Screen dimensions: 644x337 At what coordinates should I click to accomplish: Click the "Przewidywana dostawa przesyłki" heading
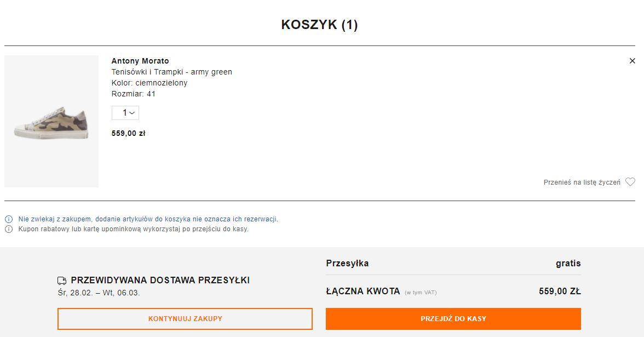[160, 281]
